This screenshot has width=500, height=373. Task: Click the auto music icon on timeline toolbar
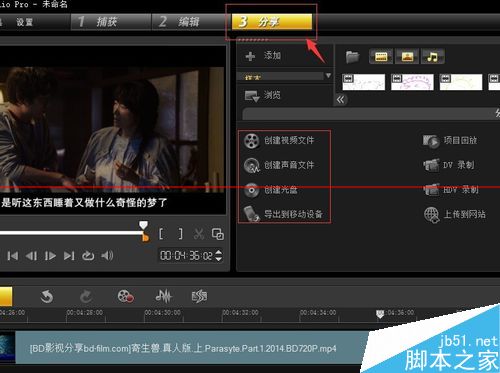(x=199, y=296)
